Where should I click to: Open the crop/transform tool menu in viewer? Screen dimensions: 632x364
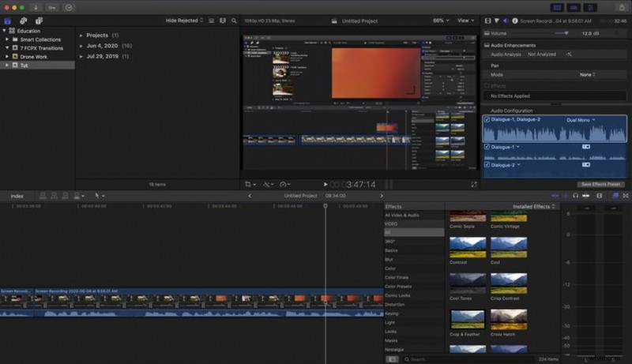coord(250,185)
